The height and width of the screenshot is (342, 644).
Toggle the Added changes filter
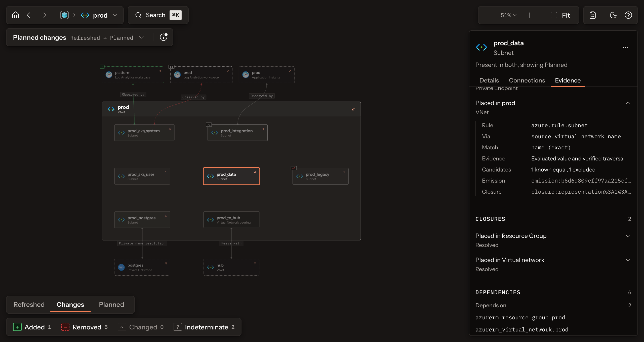coord(32,327)
